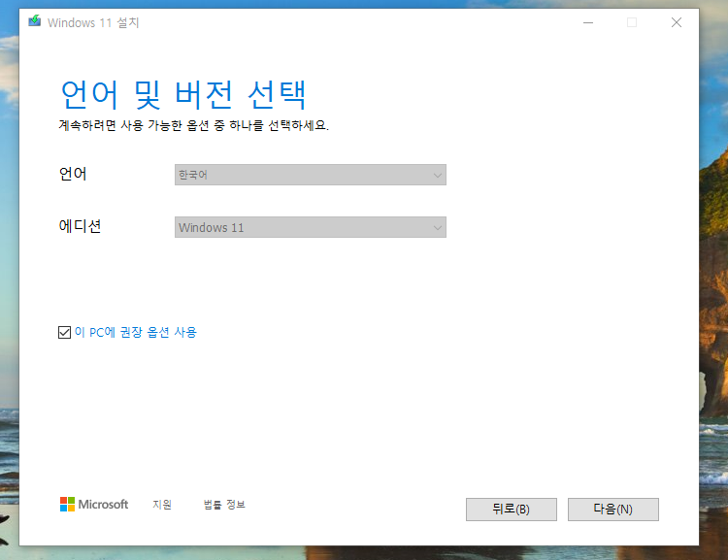Click the 뒤로(B) button
Screen dimensions: 728x560
point(512,510)
